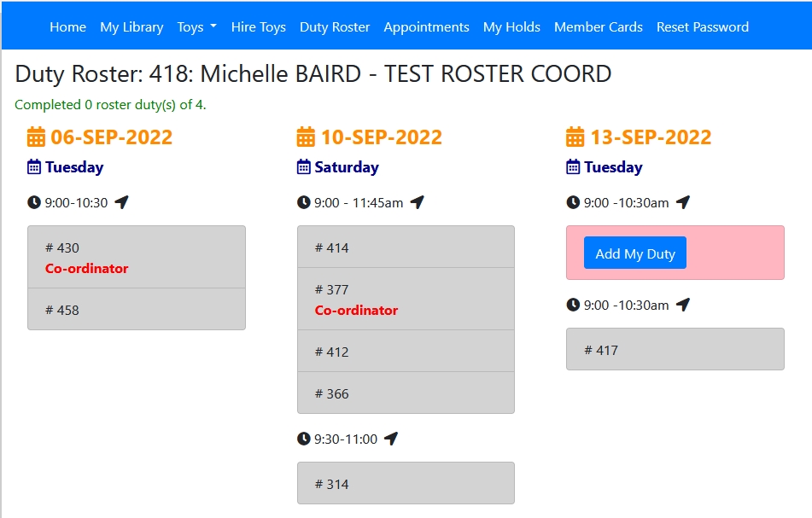Viewport: 812px width, 518px height.
Task: Open the My Holds page
Action: coord(511,27)
